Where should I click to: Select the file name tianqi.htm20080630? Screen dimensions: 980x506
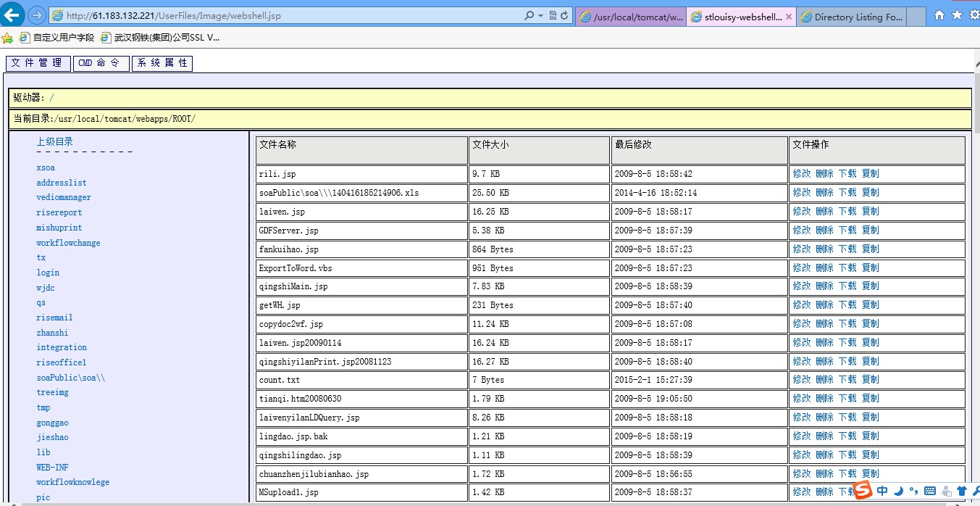click(300, 399)
